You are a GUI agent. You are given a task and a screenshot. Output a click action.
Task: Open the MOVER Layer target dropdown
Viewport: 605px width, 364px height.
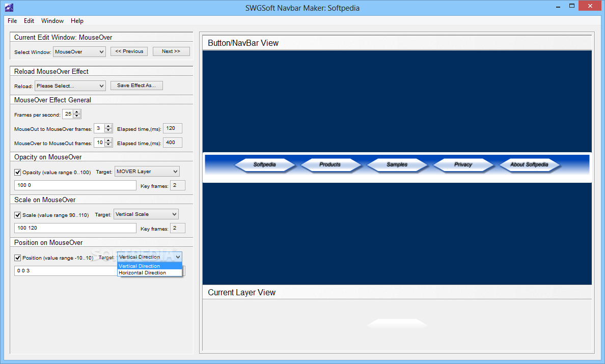[147, 171]
